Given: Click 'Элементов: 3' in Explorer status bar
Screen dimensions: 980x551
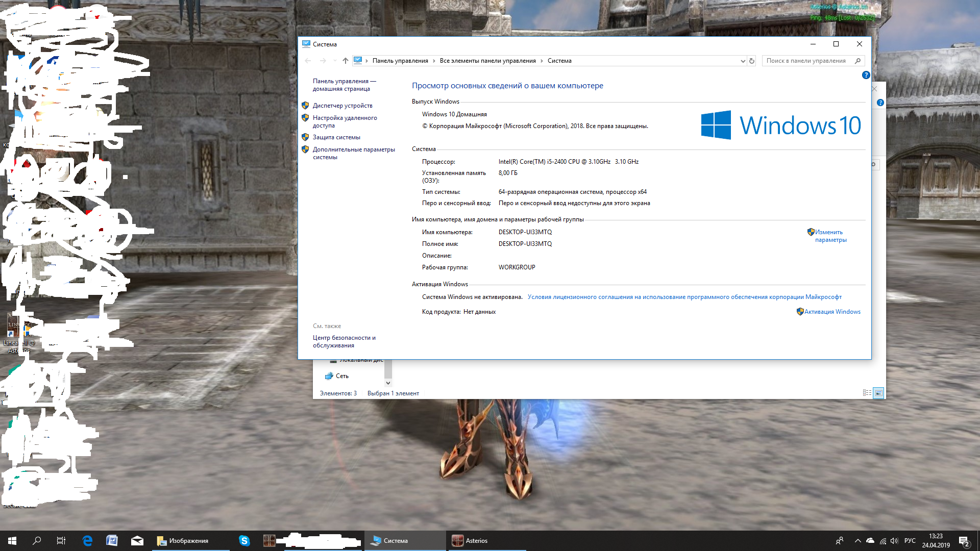Looking at the screenshot, I should click(x=338, y=393).
